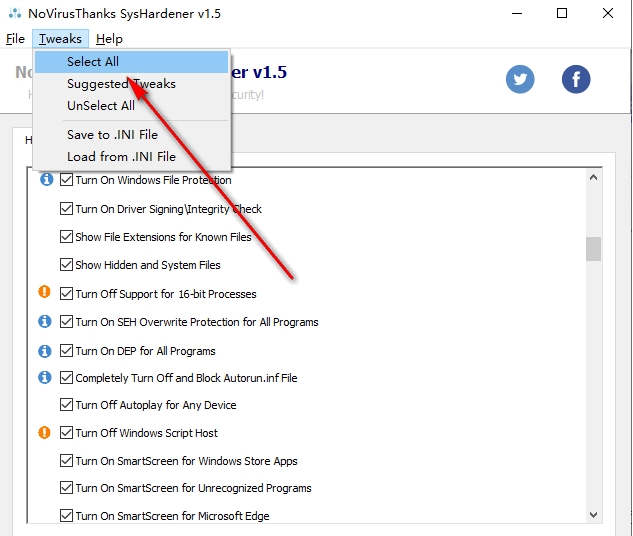Click info icon beside SEH Overwrite Protection
Image resolution: width=633 pixels, height=536 pixels.
pyautogui.click(x=44, y=322)
